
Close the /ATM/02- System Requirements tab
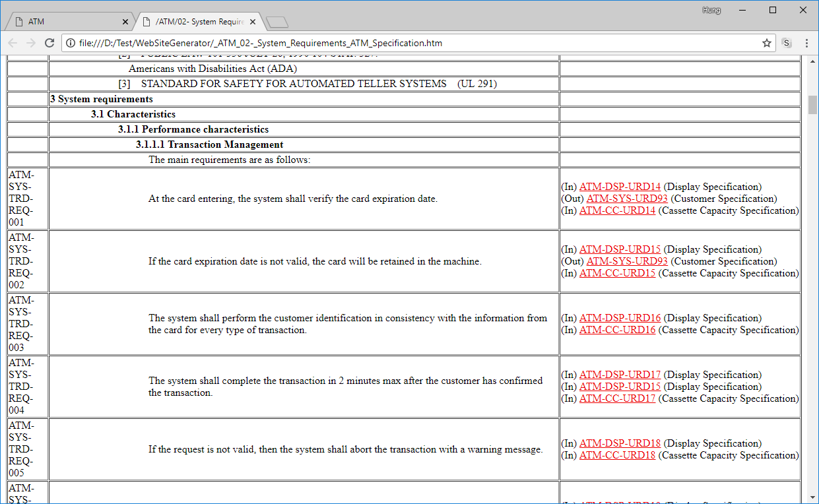point(253,22)
